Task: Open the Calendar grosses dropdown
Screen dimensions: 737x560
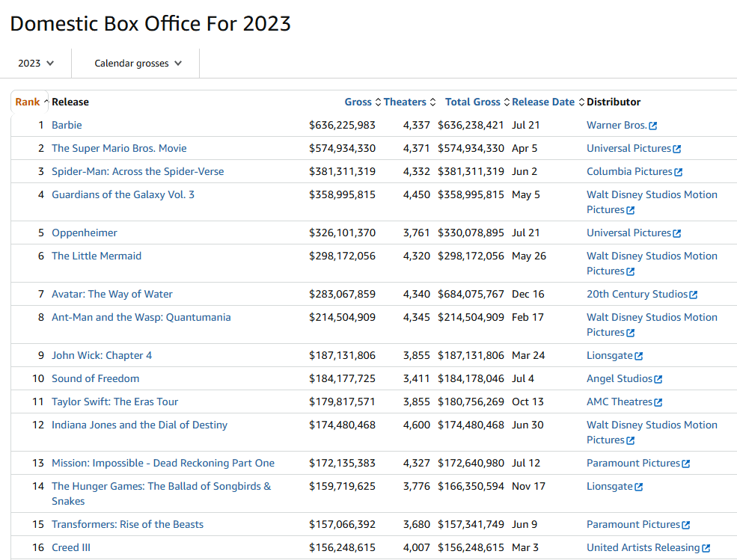Action: click(138, 64)
